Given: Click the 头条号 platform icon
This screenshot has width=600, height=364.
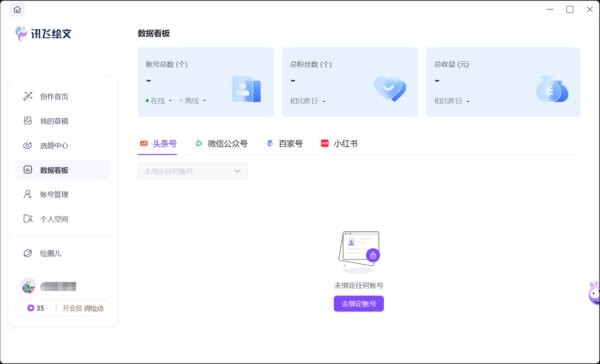Looking at the screenshot, I should pos(143,144).
